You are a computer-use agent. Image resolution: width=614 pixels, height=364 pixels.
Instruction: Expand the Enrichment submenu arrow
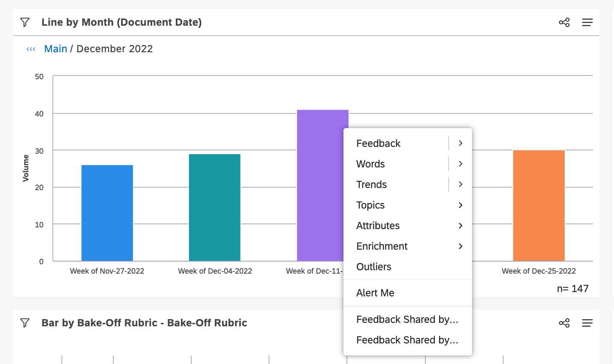point(460,246)
